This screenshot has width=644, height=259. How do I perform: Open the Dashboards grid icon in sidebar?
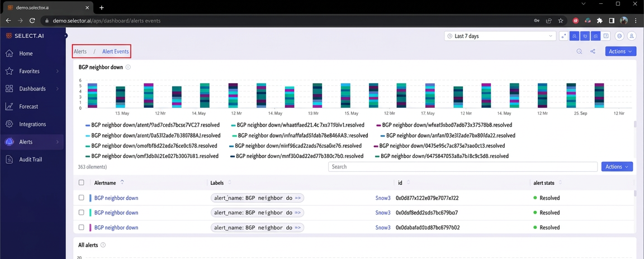click(10, 89)
